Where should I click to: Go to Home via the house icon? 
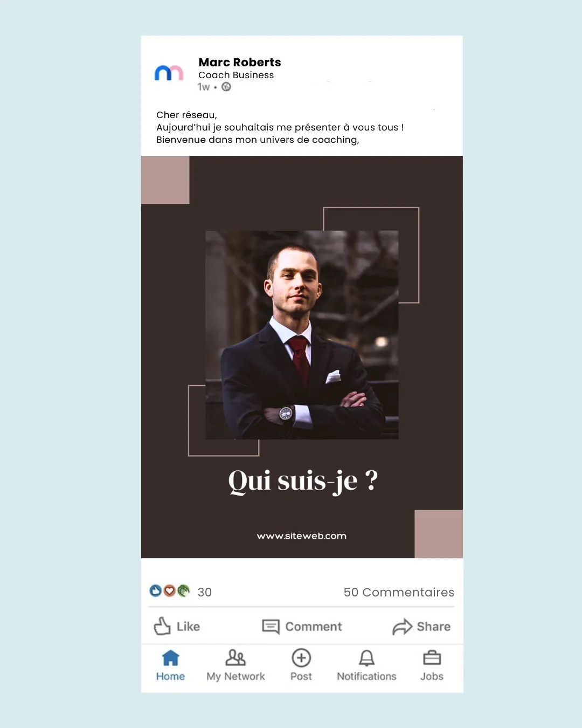tap(170, 658)
